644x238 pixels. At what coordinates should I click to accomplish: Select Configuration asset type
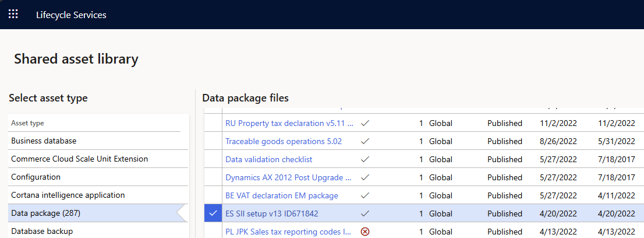(98, 177)
